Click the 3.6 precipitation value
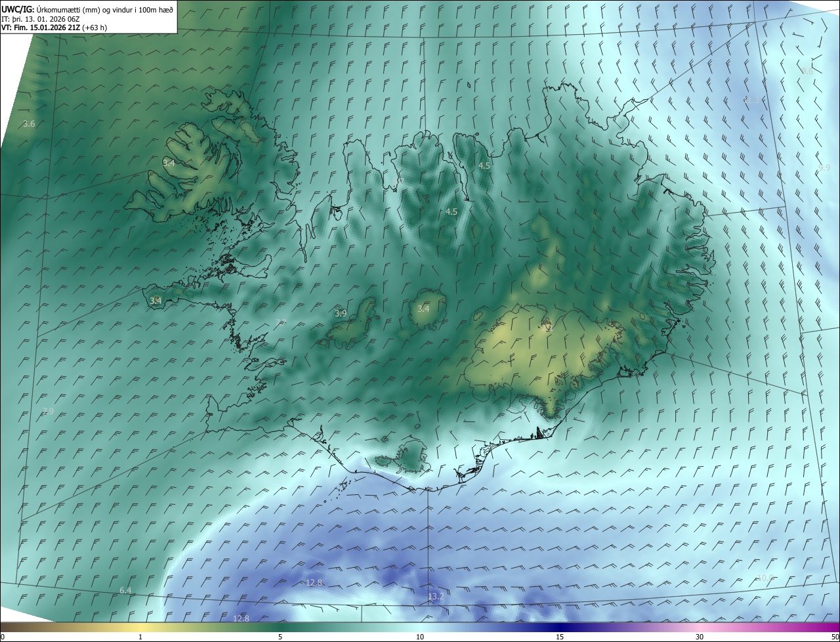The width and height of the screenshot is (840, 642). (x=29, y=124)
